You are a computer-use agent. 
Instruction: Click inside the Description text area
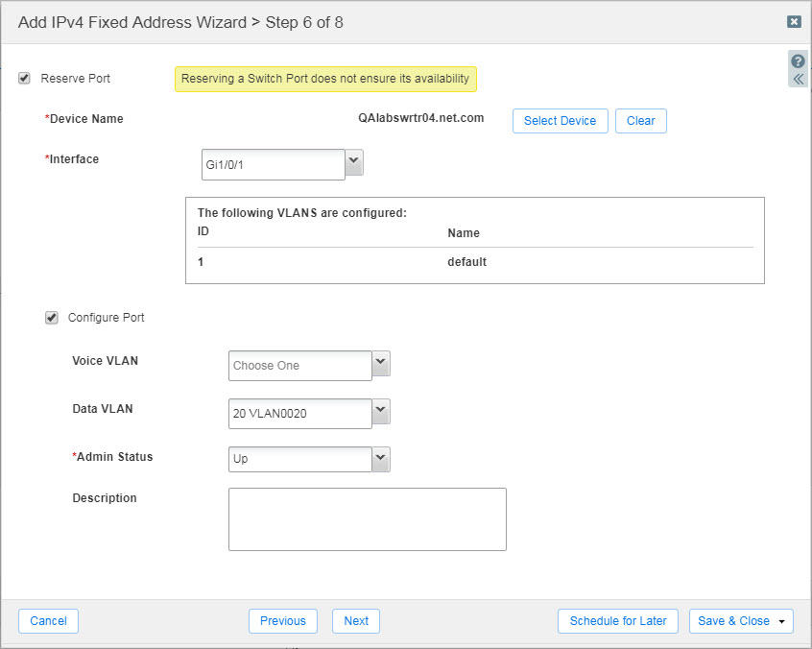coord(367,518)
